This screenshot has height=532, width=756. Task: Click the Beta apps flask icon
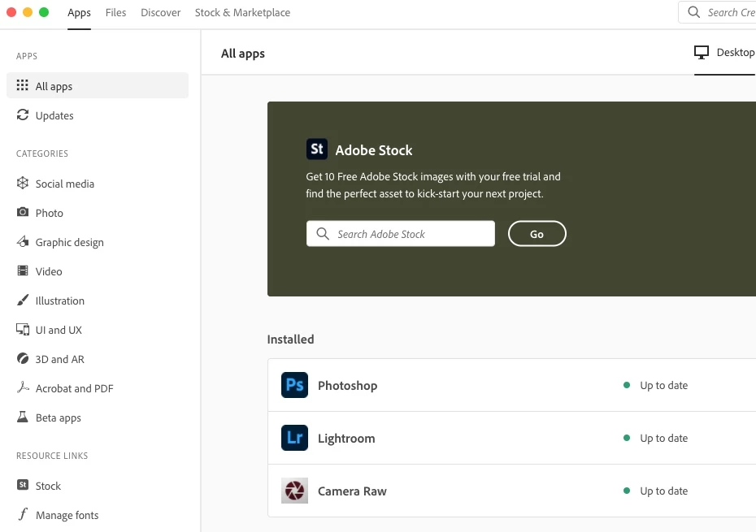pos(23,417)
